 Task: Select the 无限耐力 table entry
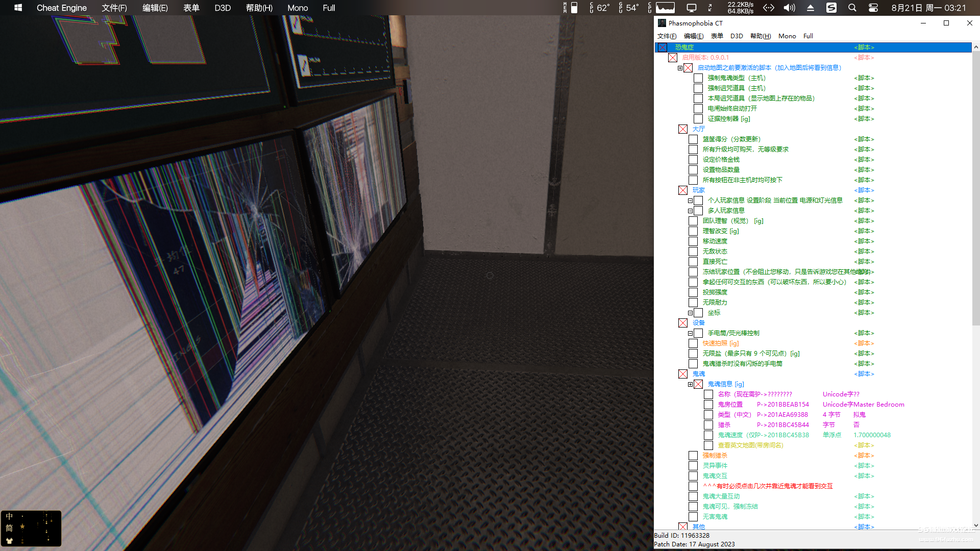[715, 303]
